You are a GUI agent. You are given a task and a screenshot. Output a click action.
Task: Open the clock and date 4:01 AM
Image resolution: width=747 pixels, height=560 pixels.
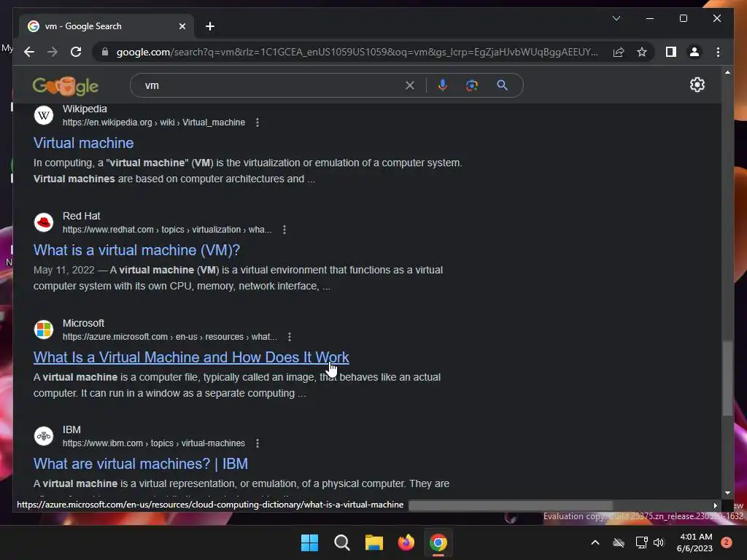click(694, 542)
